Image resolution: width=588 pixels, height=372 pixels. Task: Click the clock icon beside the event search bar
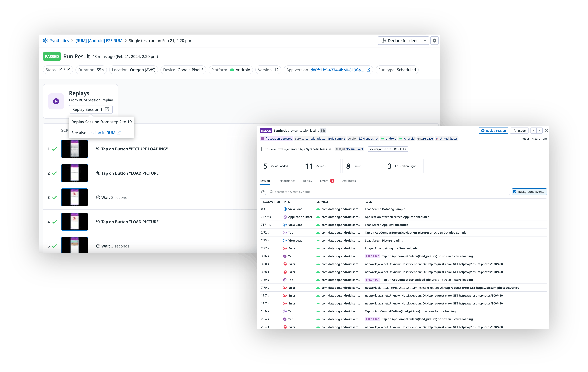pyautogui.click(x=263, y=192)
